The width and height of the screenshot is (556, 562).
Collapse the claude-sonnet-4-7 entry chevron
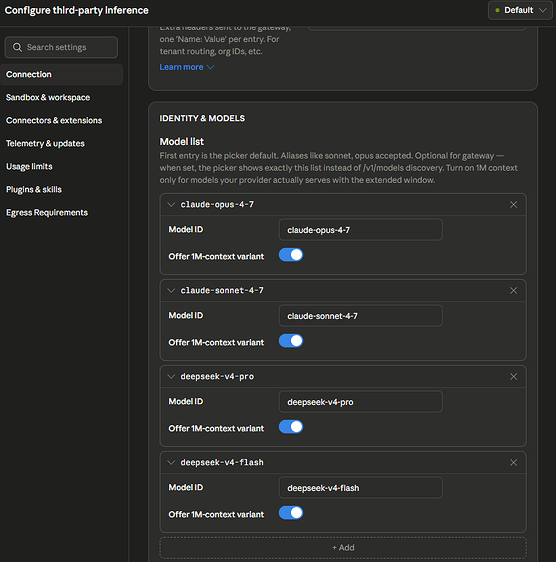coord(171,290)
